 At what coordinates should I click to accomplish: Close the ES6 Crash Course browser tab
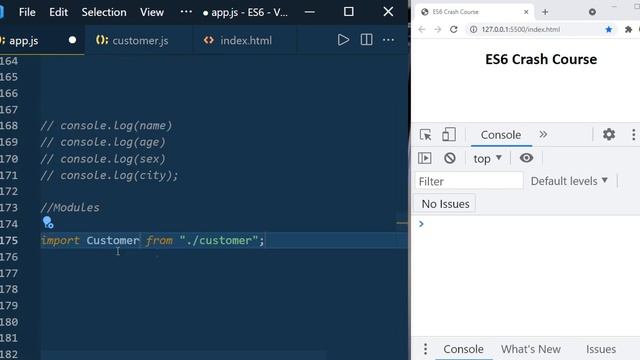point(526,12)
